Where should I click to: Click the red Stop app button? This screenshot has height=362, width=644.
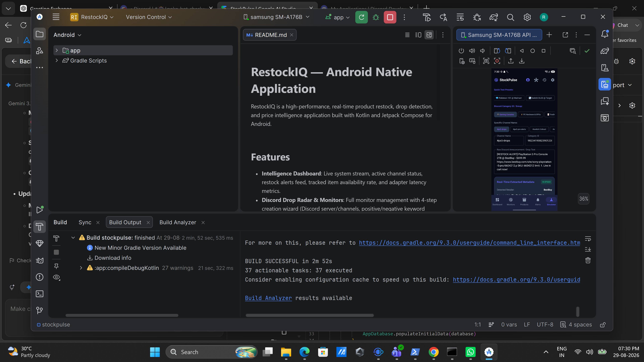pos(390,17)
